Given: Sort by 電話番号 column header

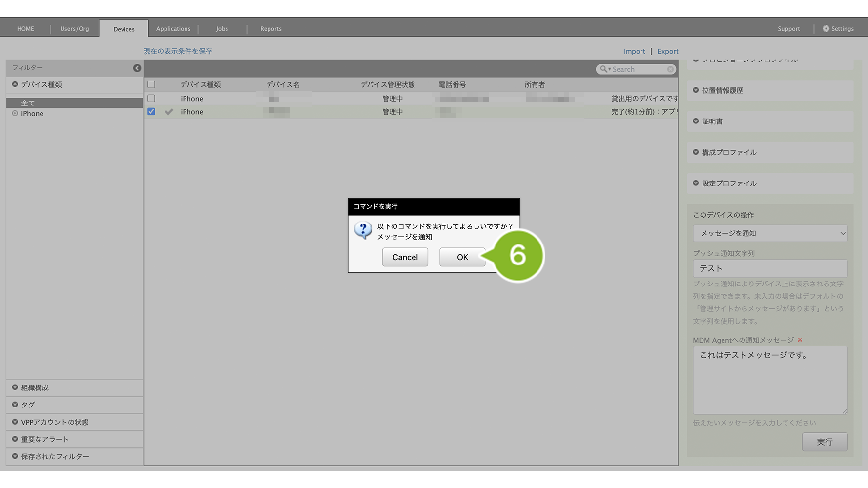Looking at the screenshot, I should (x=452, y=84).
